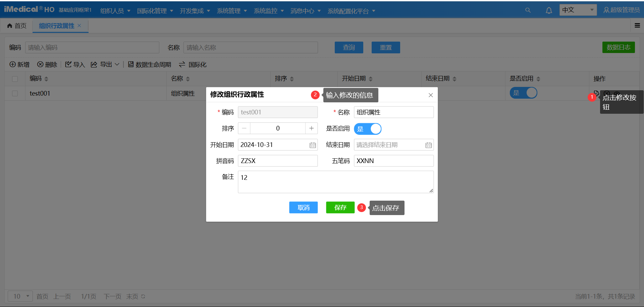The image size is (644, 307).
Task: Click the 拼音码 field containing ZZSX
Action: point(278,161)
